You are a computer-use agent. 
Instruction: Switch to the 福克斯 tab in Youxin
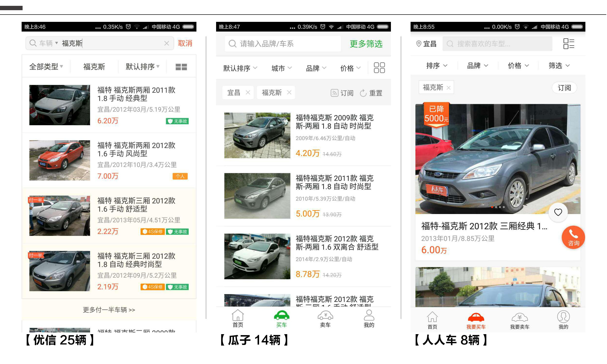pyautogui.click(x=94, y=66)
